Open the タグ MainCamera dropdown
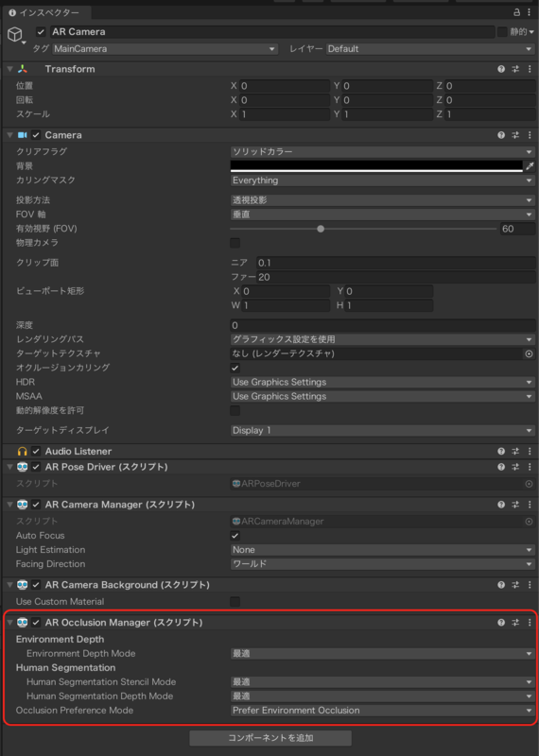The height and width of the screenshot is (756, 539). click(x=165, y=49)
